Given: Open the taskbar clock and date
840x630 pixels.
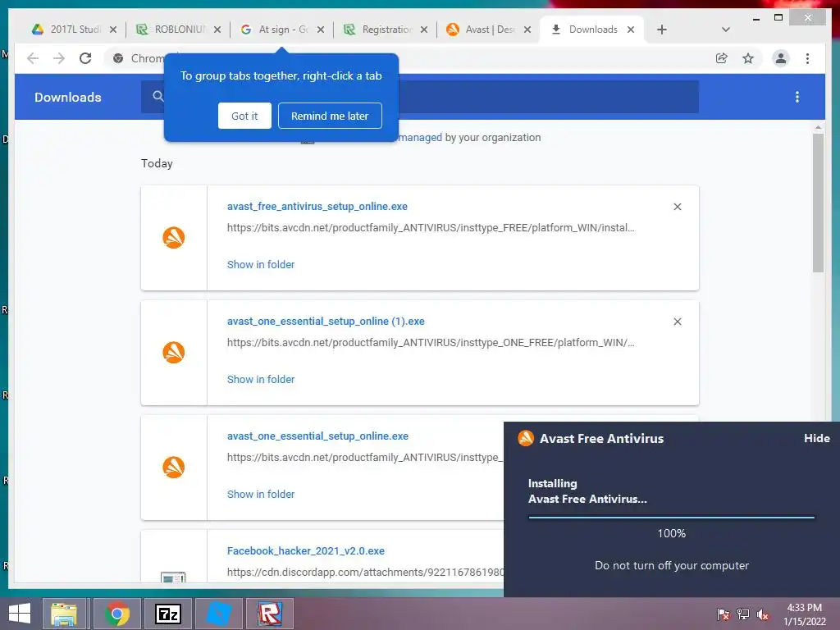Looking at the screenshot, I should click(804, 614).
